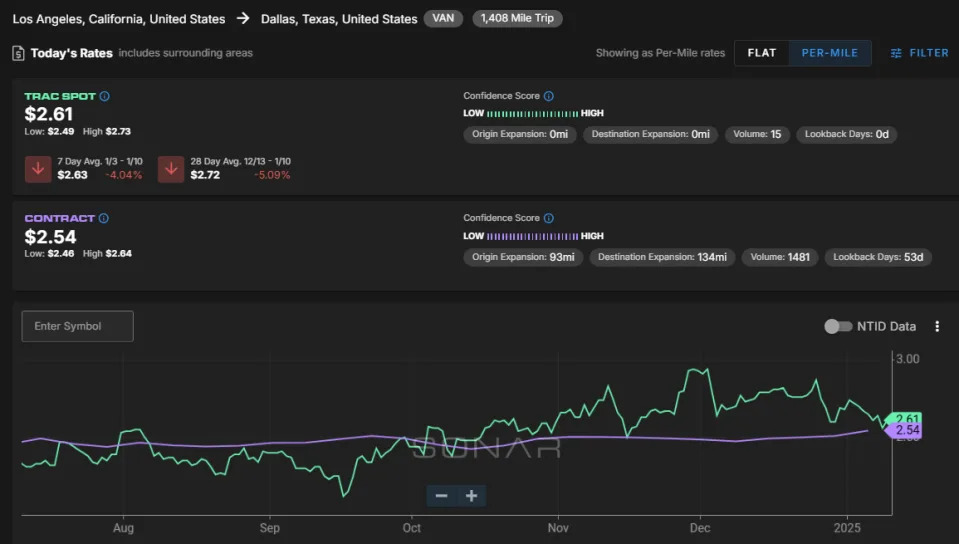Click the Dec label on chart axis
Viewport: 959px width, 544px height.
pos(700,527)
